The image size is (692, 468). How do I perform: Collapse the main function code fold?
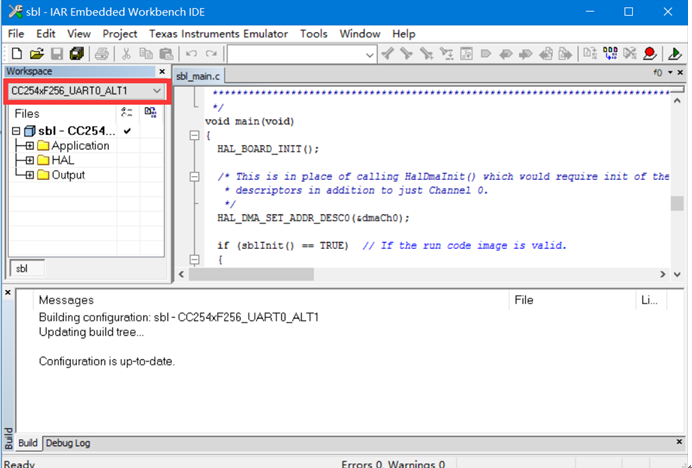[x=194, y=136]
